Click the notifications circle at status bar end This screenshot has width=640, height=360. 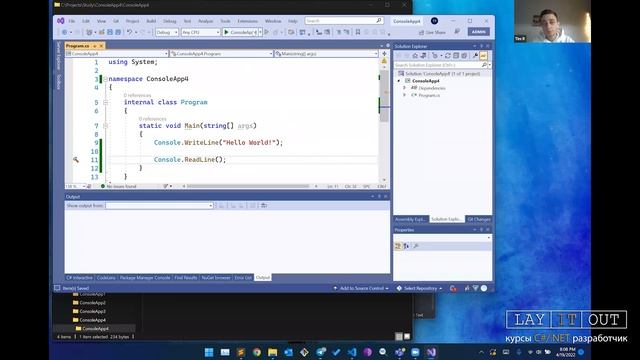pyautogui.click(x=484, y=288)
